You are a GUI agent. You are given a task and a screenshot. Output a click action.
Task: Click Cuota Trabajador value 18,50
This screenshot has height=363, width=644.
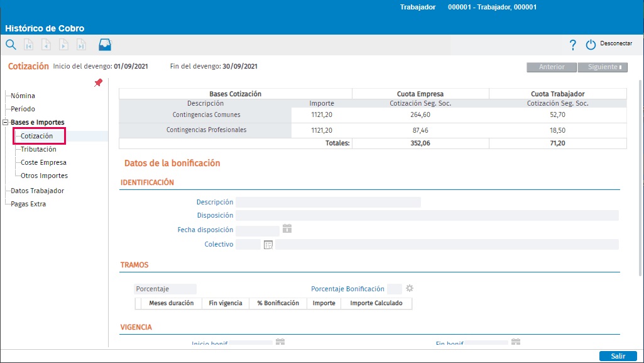[557, 130]
